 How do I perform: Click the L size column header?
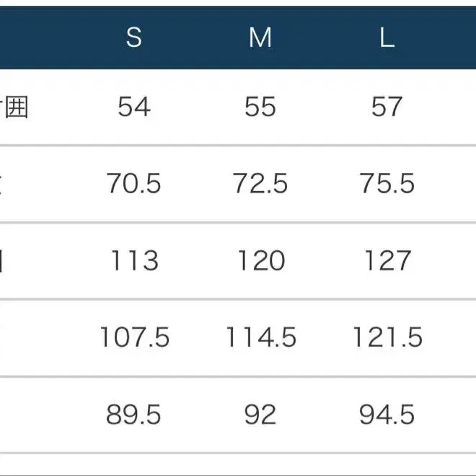387,38
